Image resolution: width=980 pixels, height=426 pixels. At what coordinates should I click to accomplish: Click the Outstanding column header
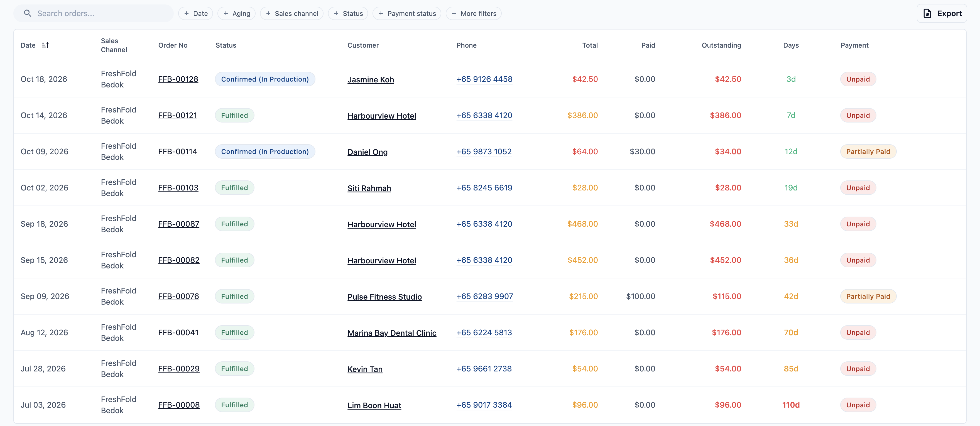[x=721, y=45]
